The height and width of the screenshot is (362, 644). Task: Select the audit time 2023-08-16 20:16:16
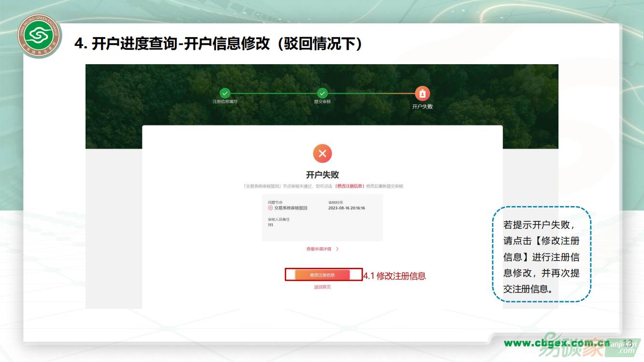click(346, 208)
